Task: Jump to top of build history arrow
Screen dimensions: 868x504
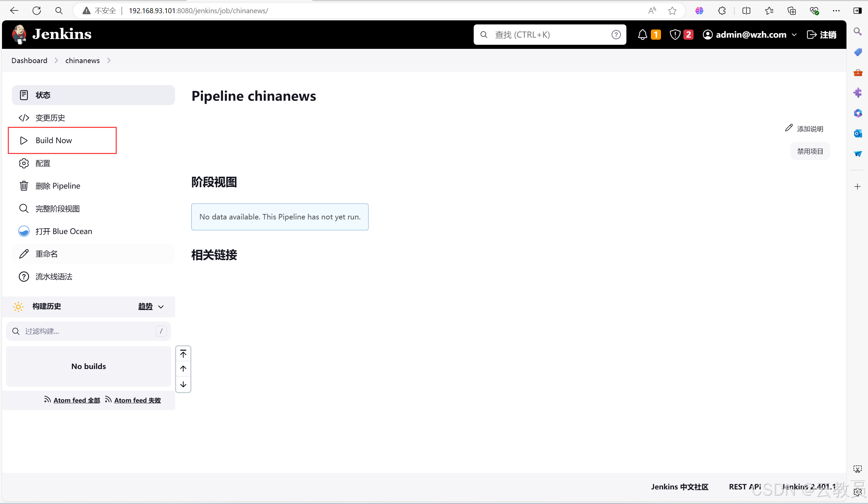Action: (183, 353)
